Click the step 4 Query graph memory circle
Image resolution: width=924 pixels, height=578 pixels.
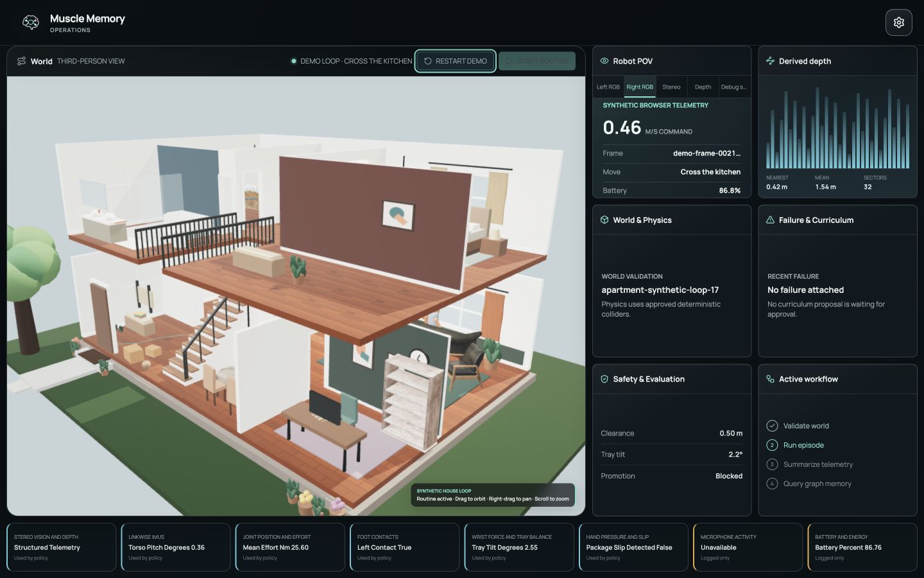pos(773,484)
